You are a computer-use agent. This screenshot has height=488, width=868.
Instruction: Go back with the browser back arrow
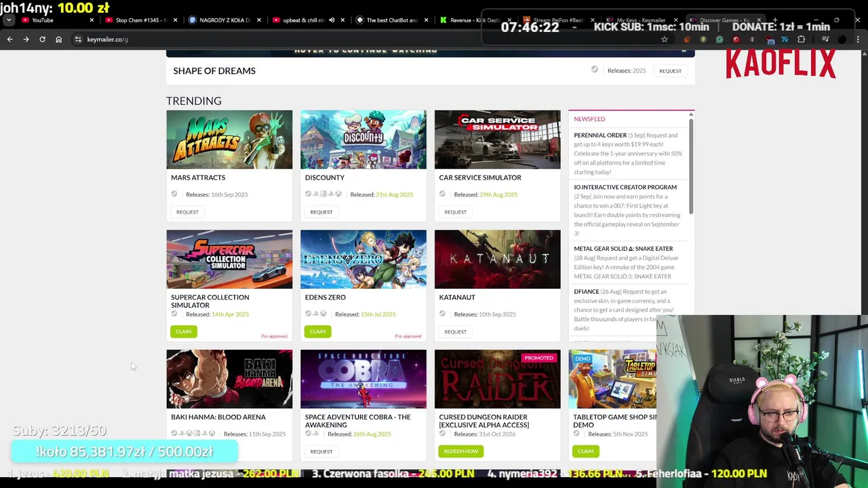coord(9,39)
